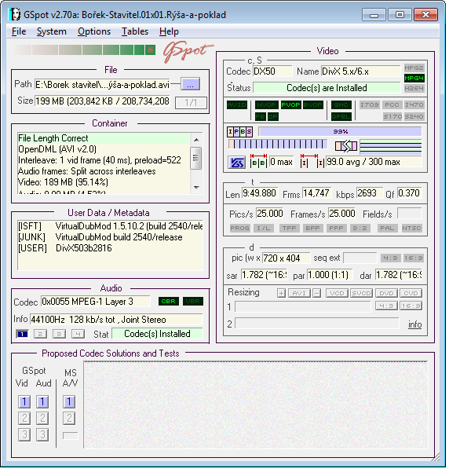The image size is (449, 476).
Task: Click the AVI resizing button
Action: click(299, 293)
